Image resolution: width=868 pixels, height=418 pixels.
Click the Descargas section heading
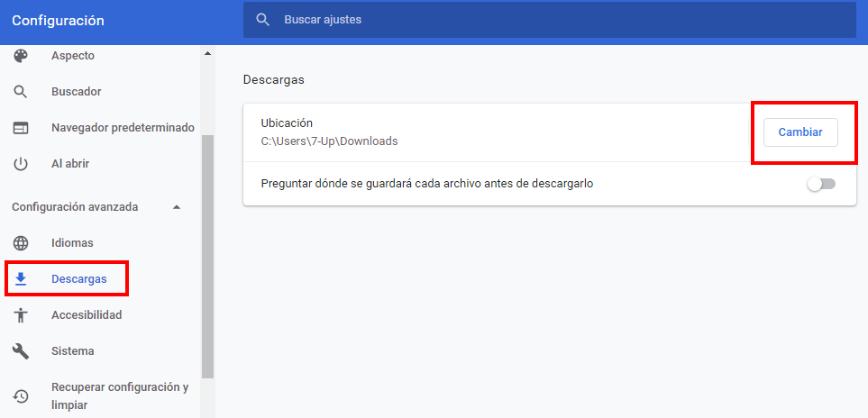[x=273, y=79]
